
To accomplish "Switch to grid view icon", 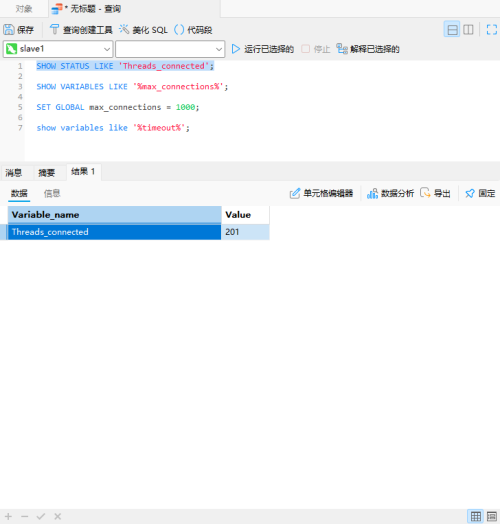I will point(476,516).
